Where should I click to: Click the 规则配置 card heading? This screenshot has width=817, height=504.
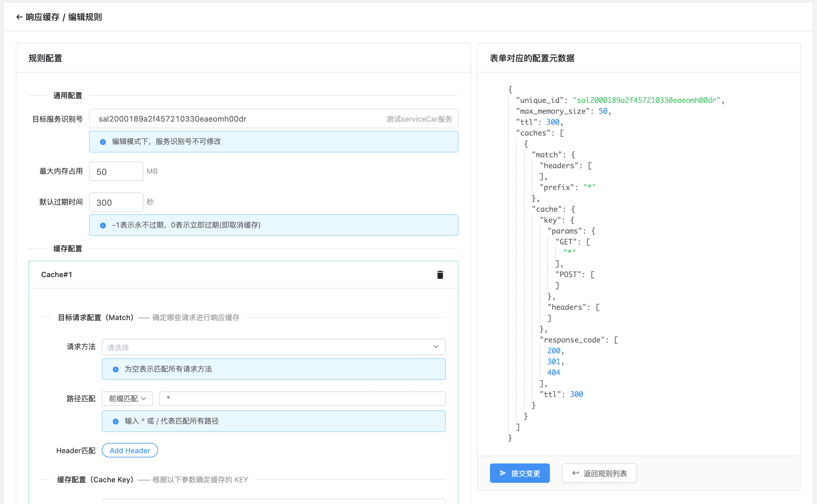tap(45, 58)
